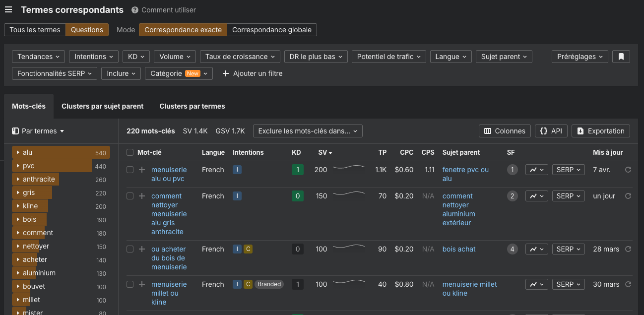The height and width of the screenshot is (315, 644).
Task: Open the KD filter dropdown
Action: coord(135,56)
